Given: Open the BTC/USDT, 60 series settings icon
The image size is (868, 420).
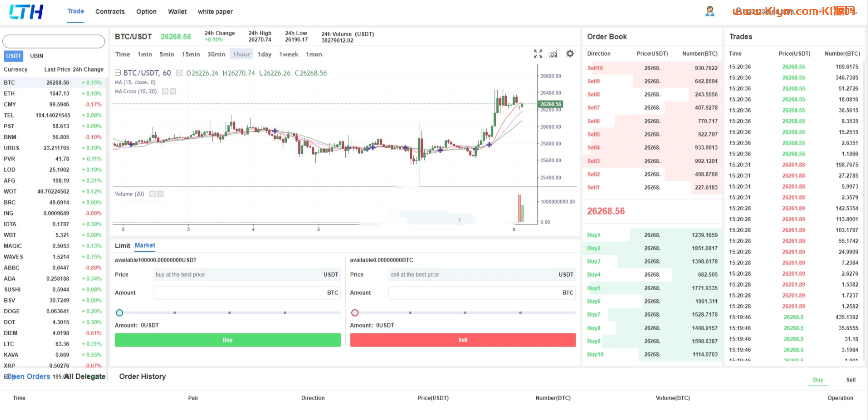Looking at the screenshot, I should click(179, 73).
